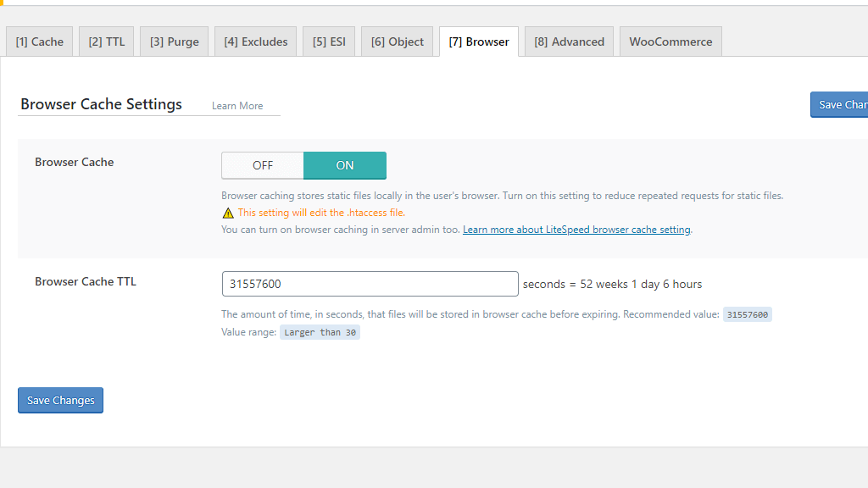Click 'This setting will edit the .htaccess file' text
The width and height of the screenshot is (868, 488).
tap(321, 213)
